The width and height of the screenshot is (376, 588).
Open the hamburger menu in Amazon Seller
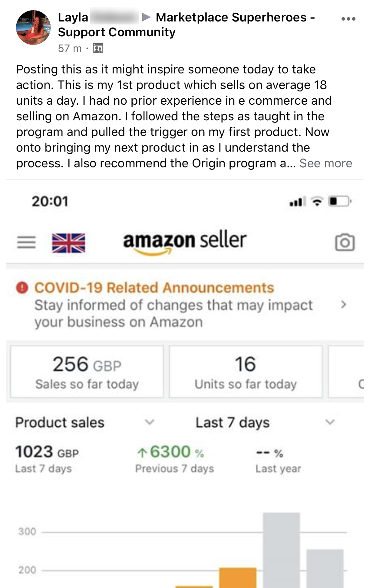[26, 242]
